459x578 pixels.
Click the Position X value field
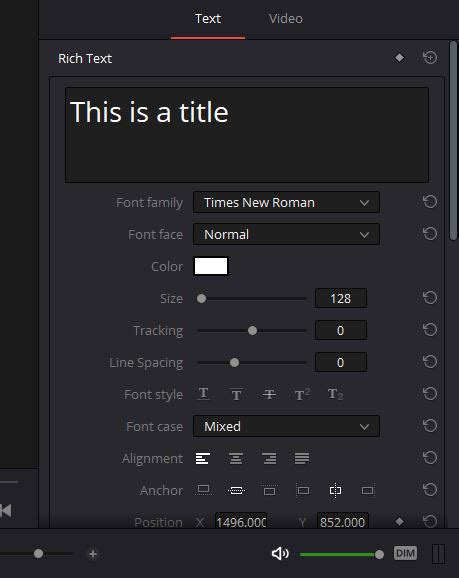pyautogui.click(x=241, y=521)
